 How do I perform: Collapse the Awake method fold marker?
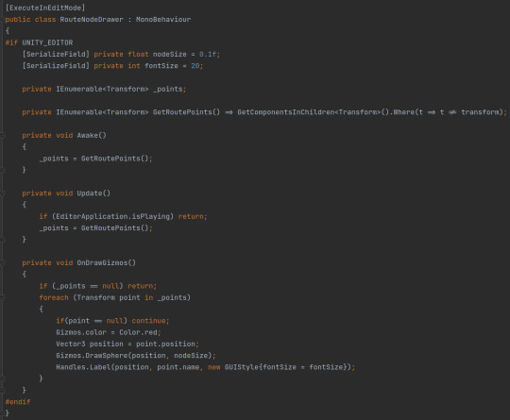2,135
